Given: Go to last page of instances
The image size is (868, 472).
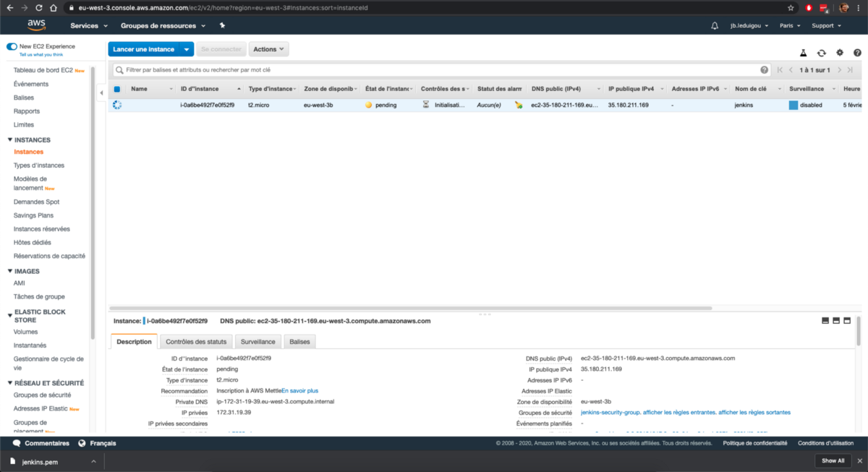Looking at the screenshot, I should pyautogui.click(x=850, y=70).
